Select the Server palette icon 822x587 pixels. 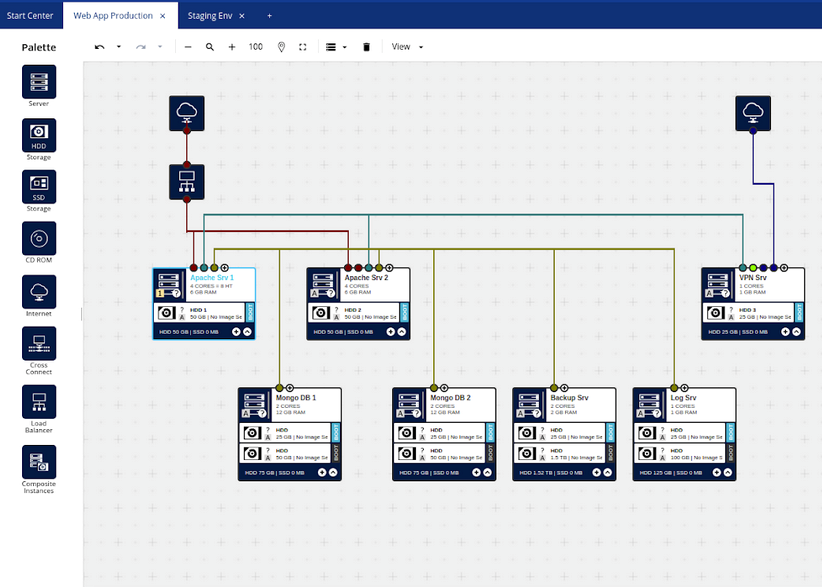click(39, 81)
